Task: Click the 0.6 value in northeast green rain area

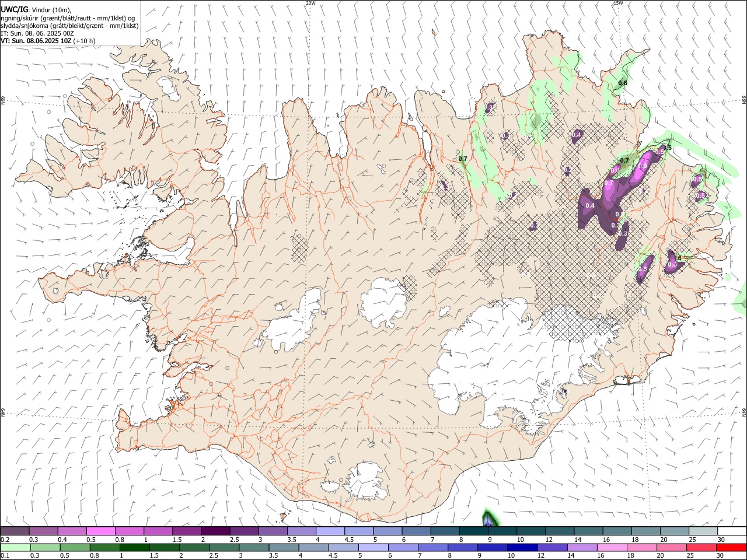Action: [623, 83]
